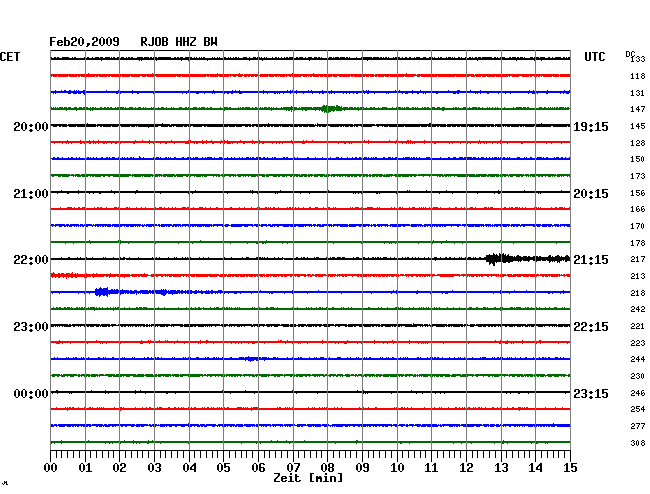Select the station label RJOB HHZ BW
Viewport: 650px width, 494px height.
(x=179, y=42)
